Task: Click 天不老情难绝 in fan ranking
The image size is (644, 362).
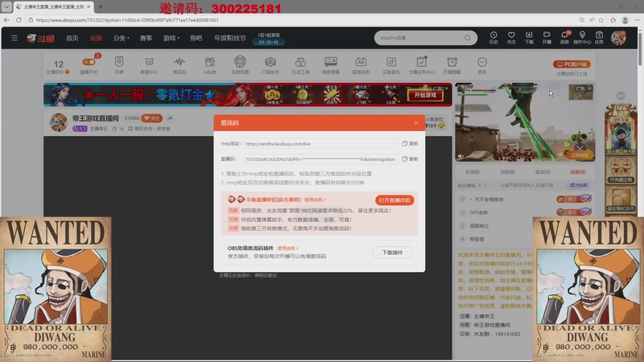Action: [x=489, y=199]
